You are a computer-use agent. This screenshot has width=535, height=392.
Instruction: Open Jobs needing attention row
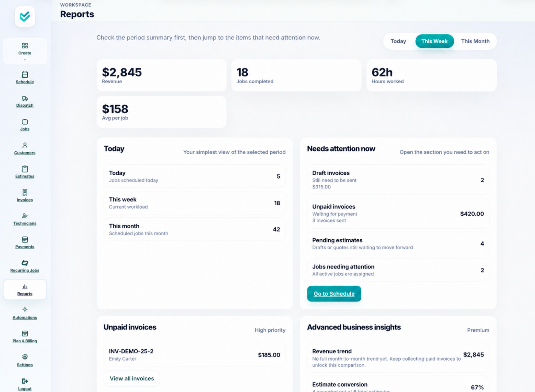(x=398, y=270)
